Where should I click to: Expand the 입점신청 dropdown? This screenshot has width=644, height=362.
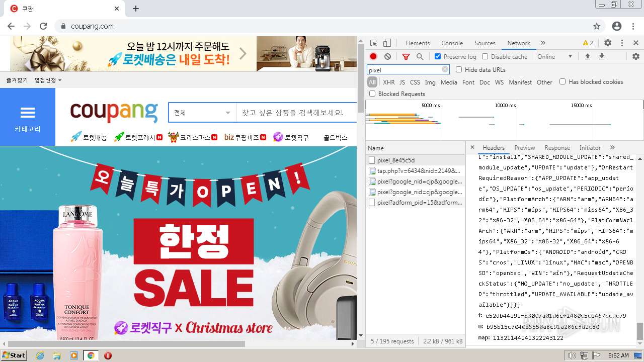click(x=48, y=80)
